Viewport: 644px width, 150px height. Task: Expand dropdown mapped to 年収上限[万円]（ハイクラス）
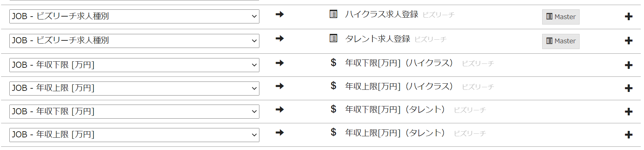[x=134, y=88]
